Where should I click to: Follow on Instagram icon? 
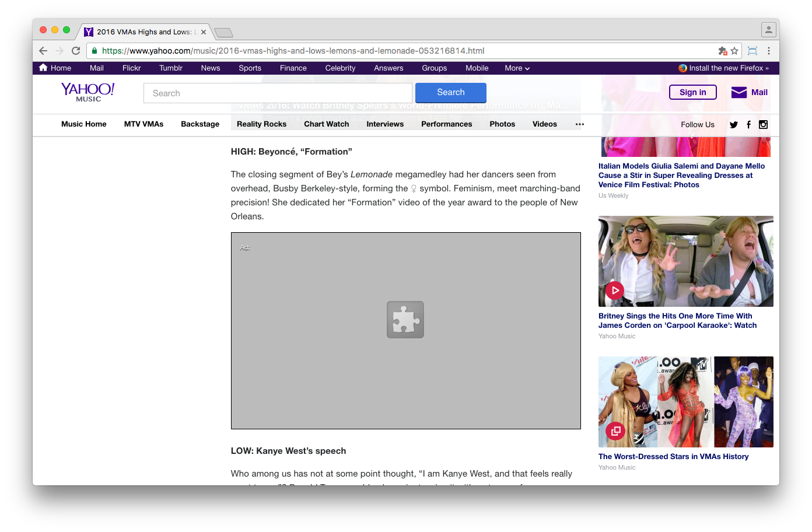(763, 124)
